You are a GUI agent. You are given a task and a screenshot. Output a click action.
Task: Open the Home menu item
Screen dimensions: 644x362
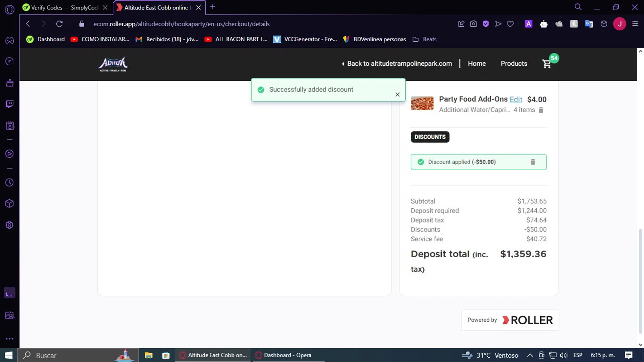pyautogui.click(x=477, y=64)
